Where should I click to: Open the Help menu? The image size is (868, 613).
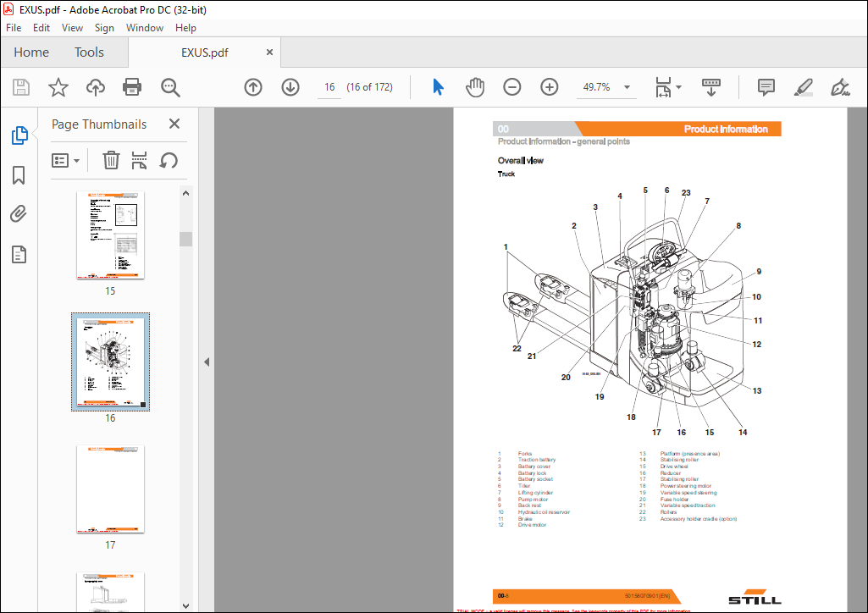(185, 28)
